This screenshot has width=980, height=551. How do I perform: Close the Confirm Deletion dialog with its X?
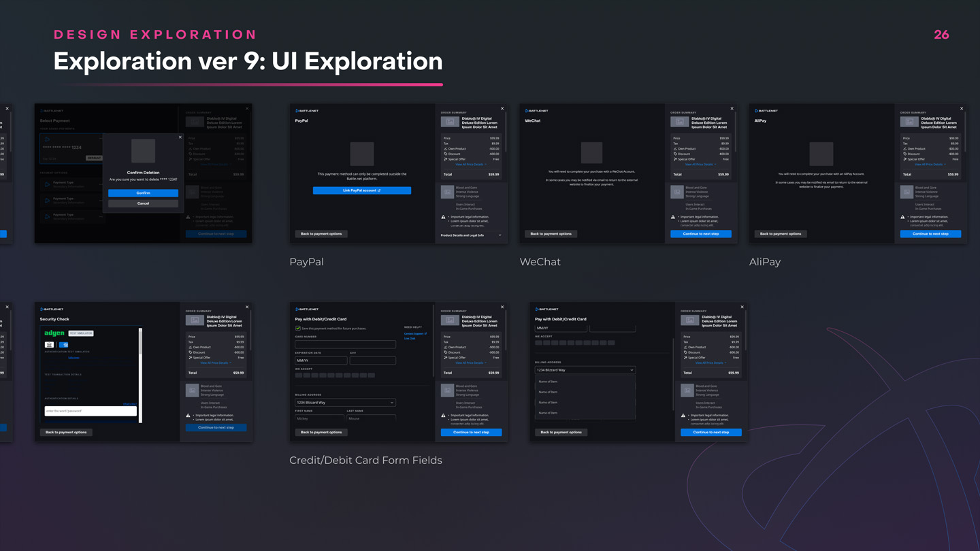coord(180,137)
